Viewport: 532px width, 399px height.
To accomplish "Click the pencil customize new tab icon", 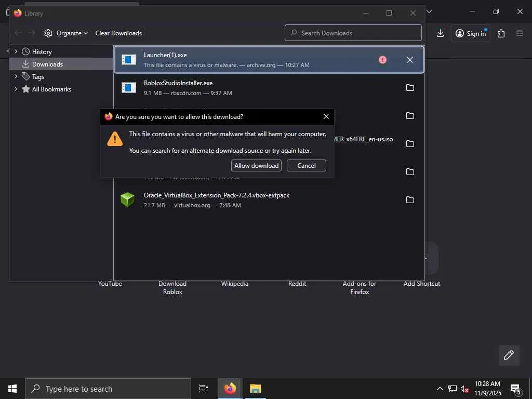I will coord(509,355).
